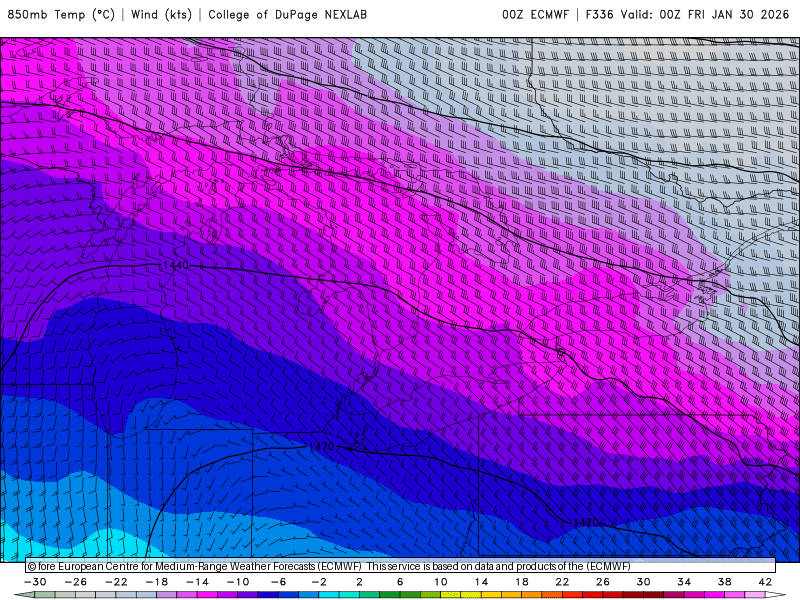Click the "42" legend value
Image resolution: width=800 pixels, height=600 pixels.
(765, 582)
